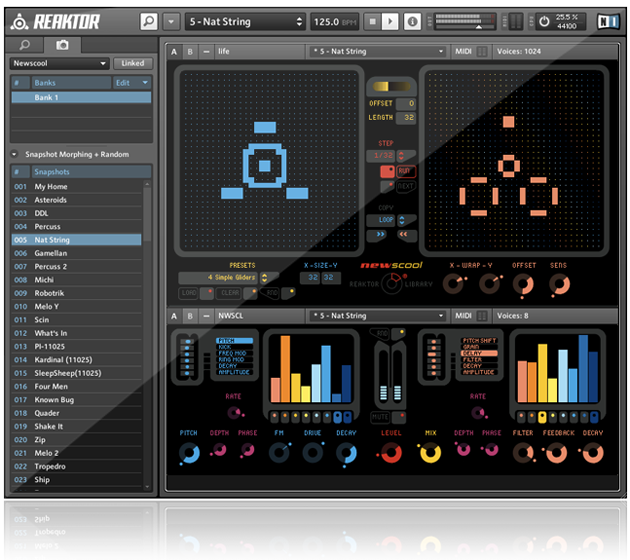Toggle the RUN button
630x560 pixels.
click(x=405, y=171)
